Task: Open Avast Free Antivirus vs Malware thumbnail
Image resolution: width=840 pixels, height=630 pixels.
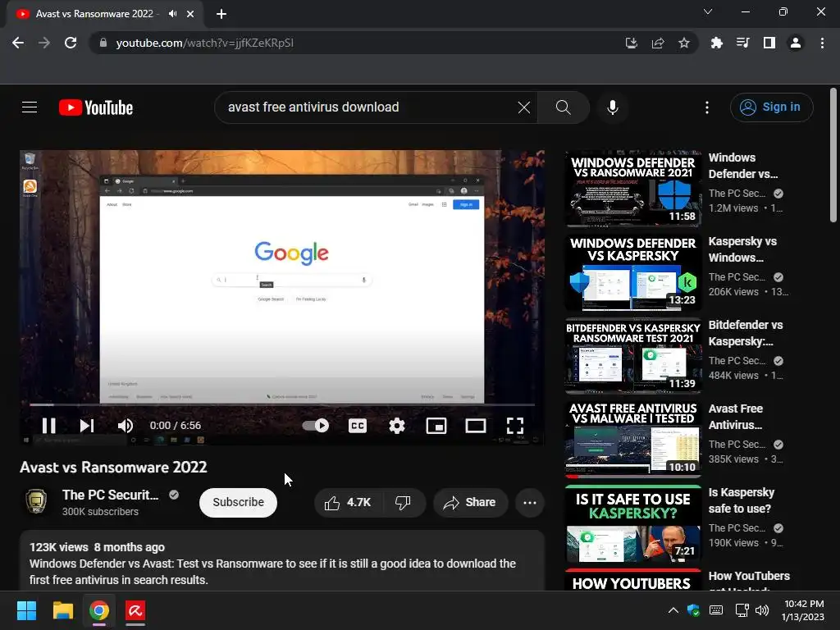Action: 633,439
